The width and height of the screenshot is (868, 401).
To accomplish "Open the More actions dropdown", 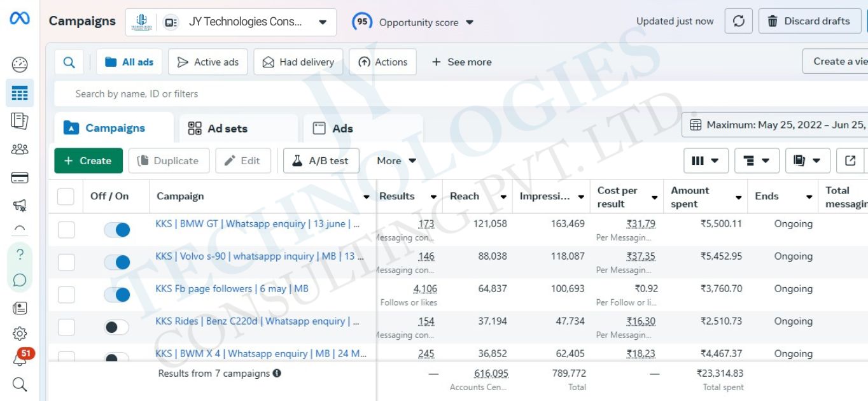I will click(x=396, y=160).
